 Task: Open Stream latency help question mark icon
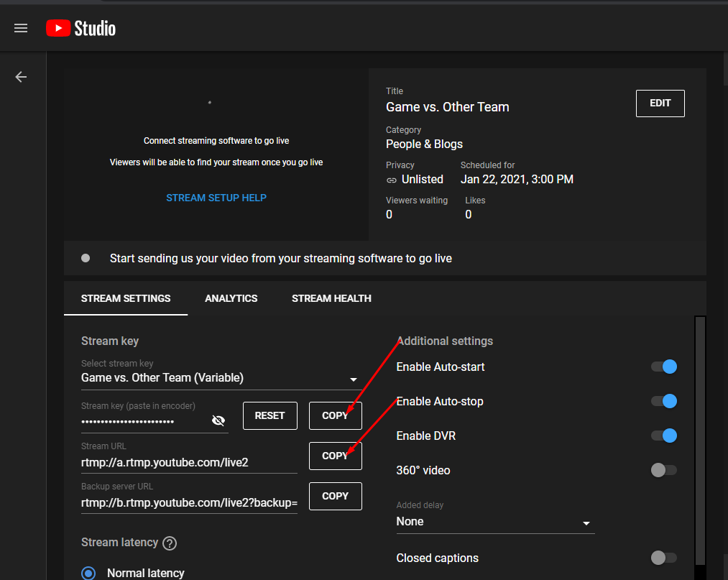tap(170, 543)
